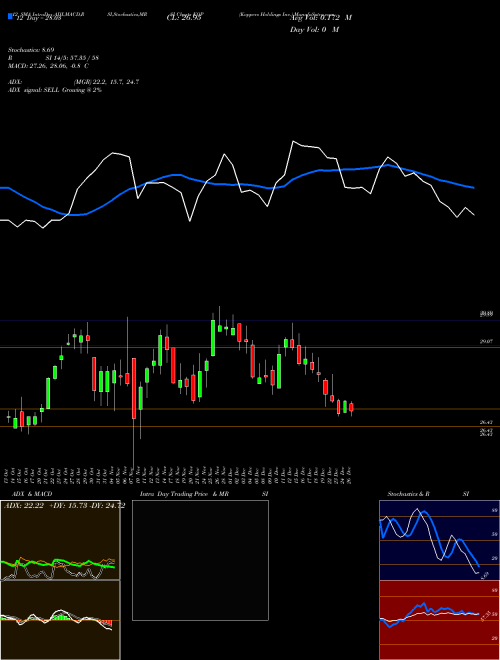Click the 'Stochastics: 8.69' value line
Screen dimensions: 500x660
[x=31, y=50]
